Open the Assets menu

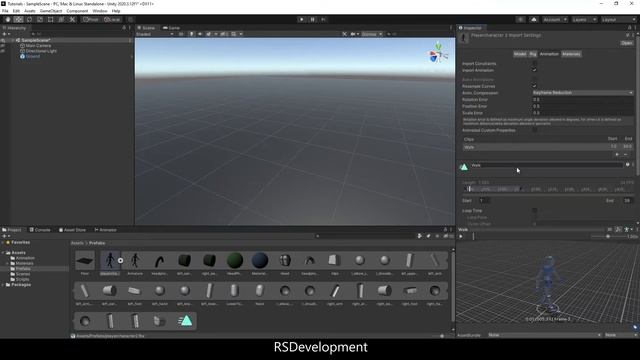pyautogui.click(x=29, y=11)
